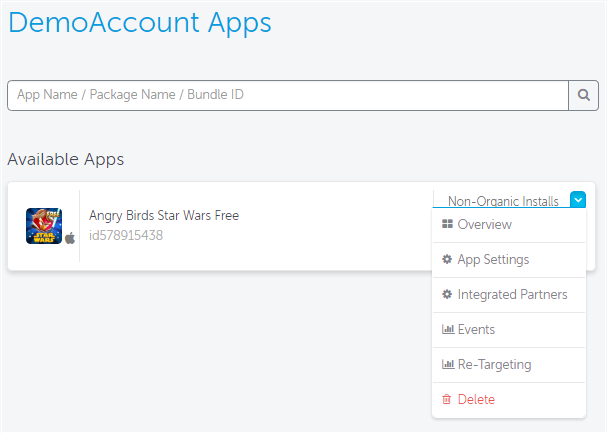Viewport: 607px width, 433px height.
Task: Click the Integrated Partners gear icon
Action: click(447, 294)
